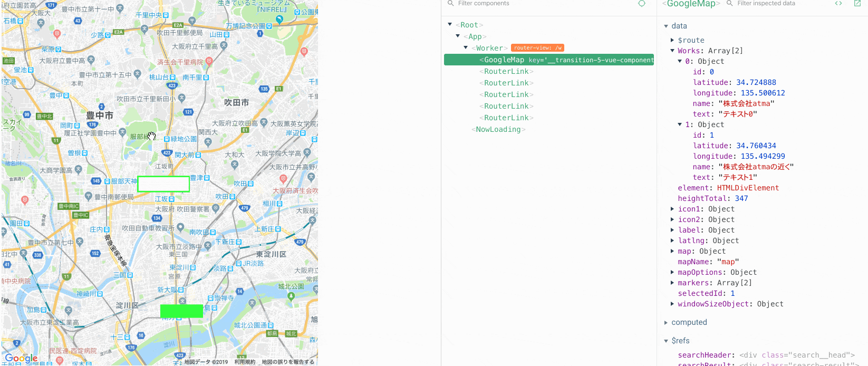Click the Google logo on the map

pos(21,358)
